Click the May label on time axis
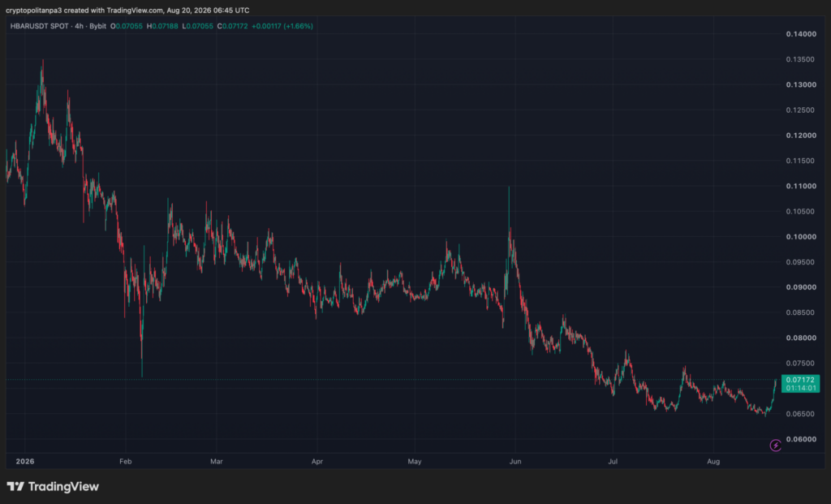 [415, 462]
